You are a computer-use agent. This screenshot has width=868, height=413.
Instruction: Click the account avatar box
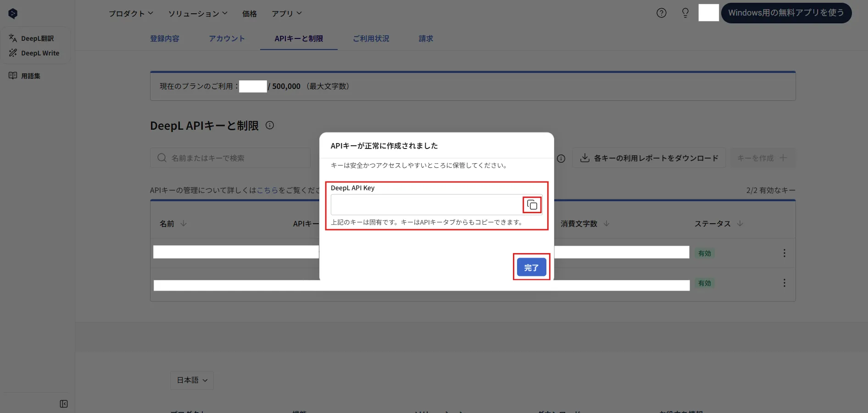click(708, 13)
